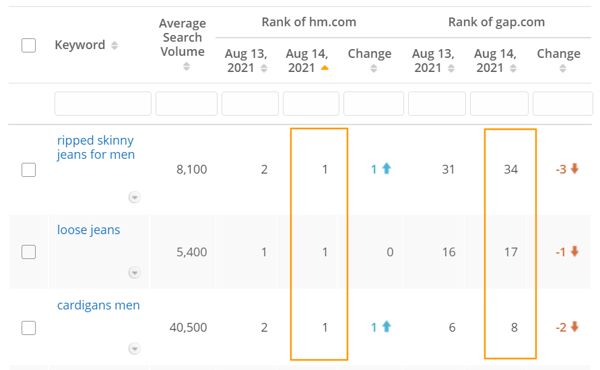Click blue up arrow in cardigans men row
The width and height of the screenshot is (600, 370).
386,326
